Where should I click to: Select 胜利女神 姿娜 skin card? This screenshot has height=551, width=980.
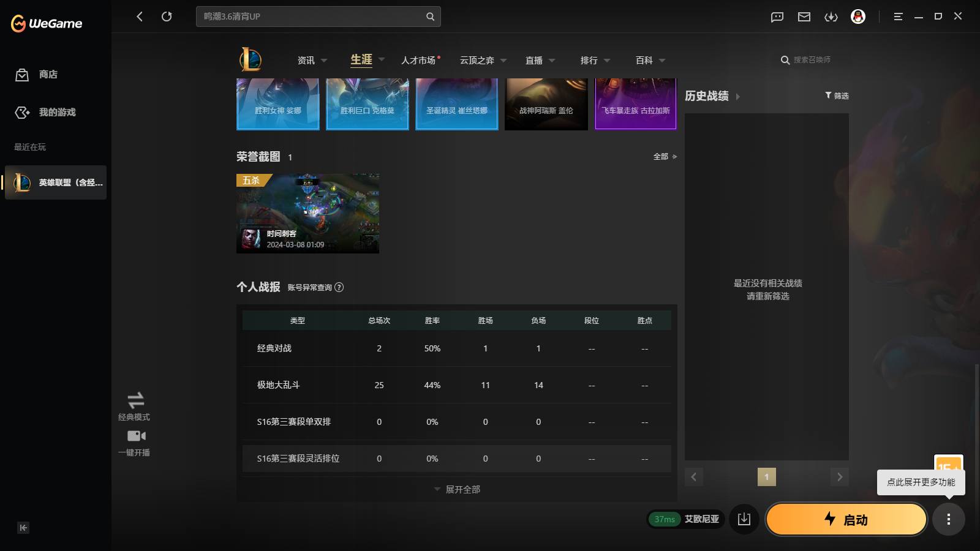[x=278, y=104]
